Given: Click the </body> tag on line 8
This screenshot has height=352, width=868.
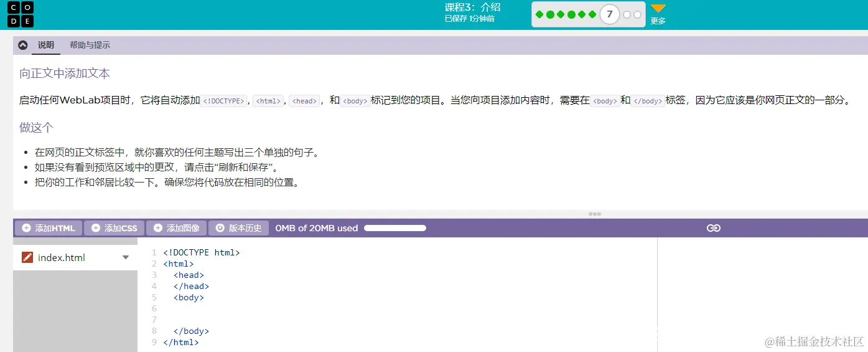Looking at the screenshot, I should click(191, 331).
